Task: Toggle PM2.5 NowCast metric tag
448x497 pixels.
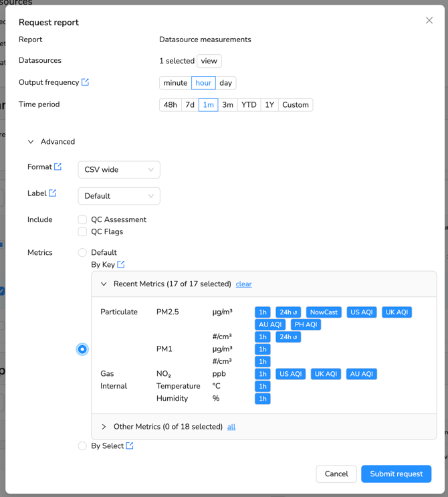Action: tap(324, 312)
